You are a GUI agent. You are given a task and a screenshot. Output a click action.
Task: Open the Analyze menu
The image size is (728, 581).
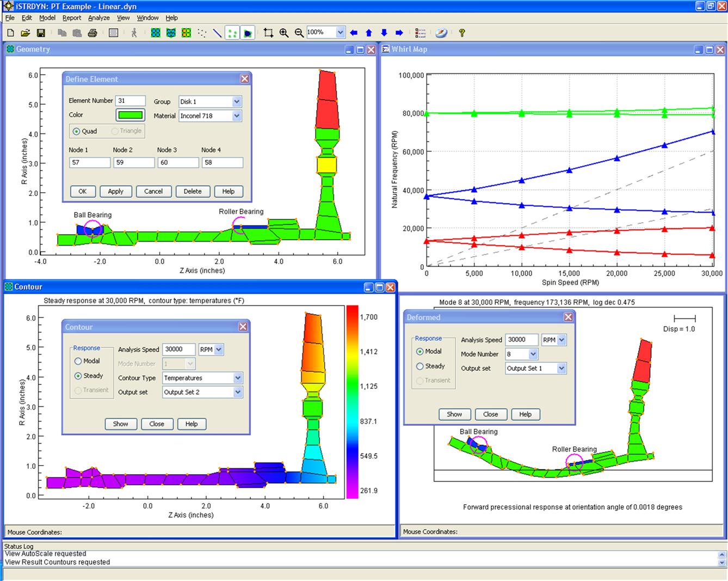click(98, 18)
